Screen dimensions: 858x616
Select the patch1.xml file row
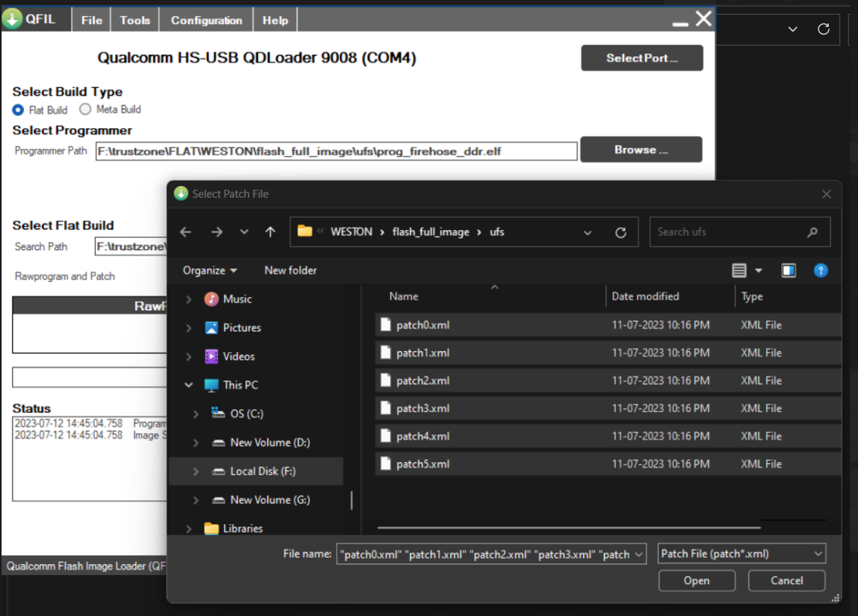click(x=608, y=353)
